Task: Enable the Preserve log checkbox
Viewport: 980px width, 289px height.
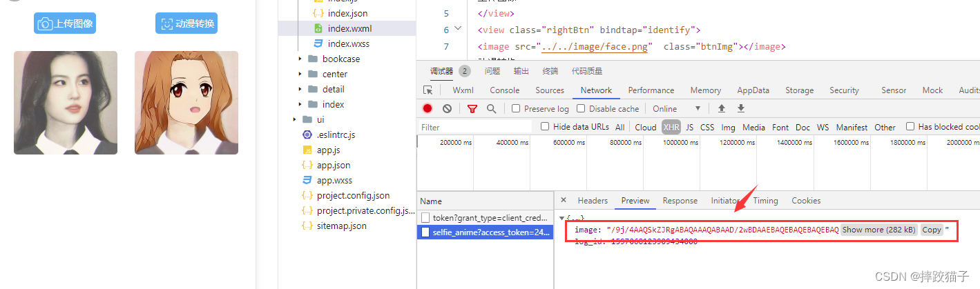Action: 516,108
